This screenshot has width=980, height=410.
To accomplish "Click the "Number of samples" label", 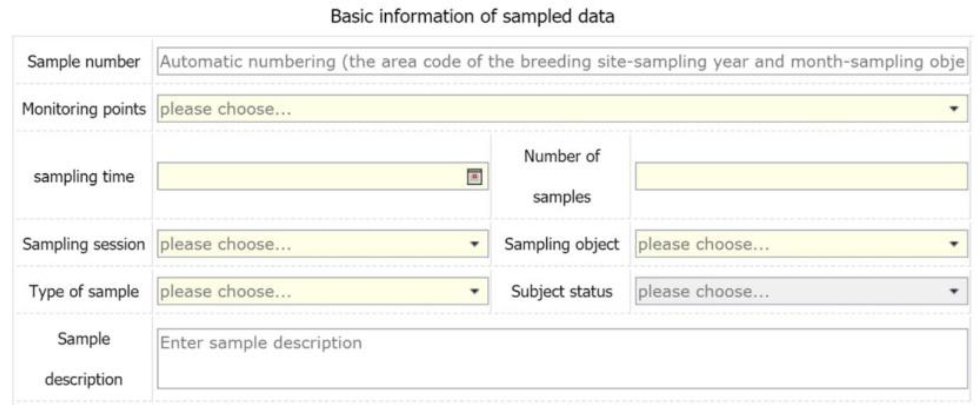I will (x=562, y=177).
